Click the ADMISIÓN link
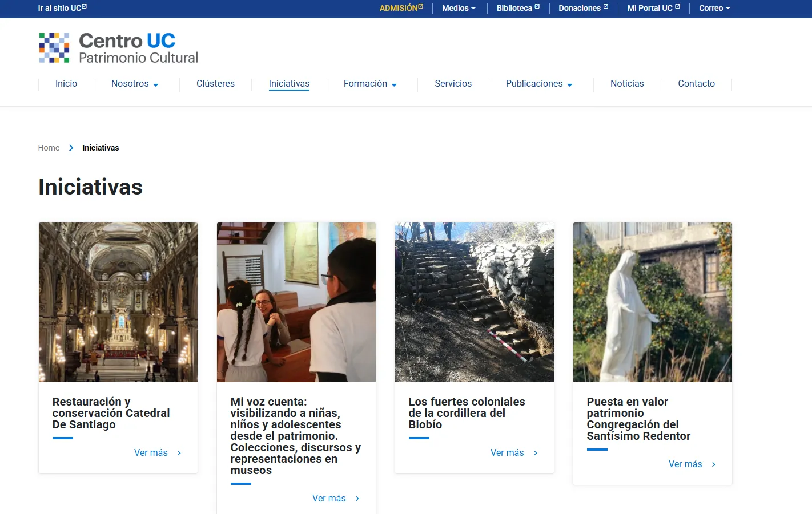The height and width of the screenshot is (514, 812). click(401, 8)
